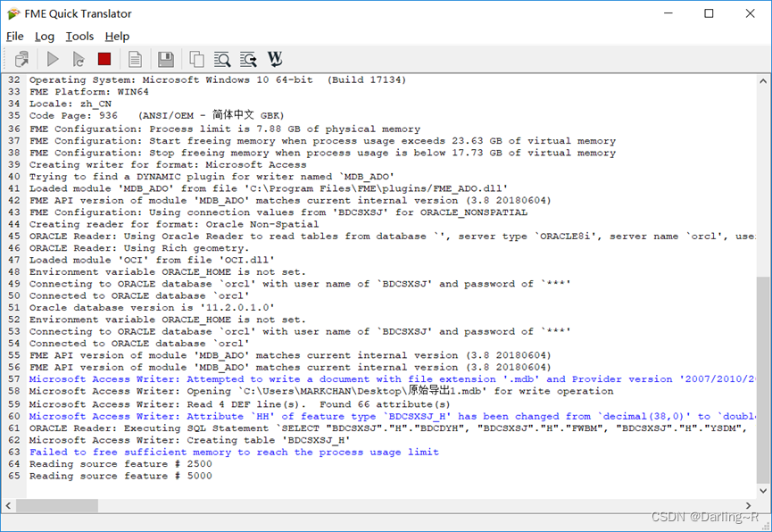772x532 pixels.
Task: Click line 43 'Using connection values from BDCSXSJ'
Action: point(278,212)
